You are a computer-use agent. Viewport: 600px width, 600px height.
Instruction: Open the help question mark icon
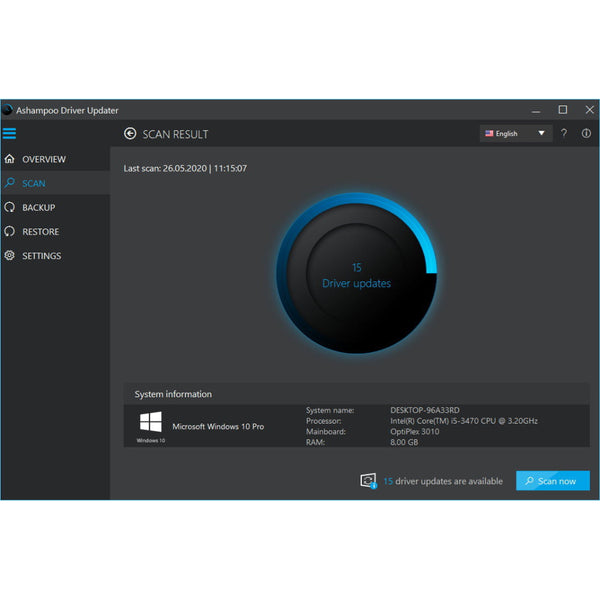click(564, 133)
